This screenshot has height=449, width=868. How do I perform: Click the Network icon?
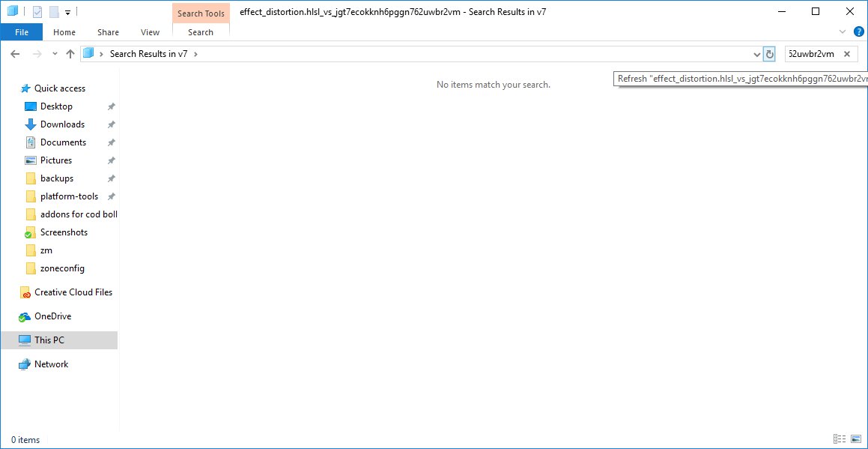point(25,364)
